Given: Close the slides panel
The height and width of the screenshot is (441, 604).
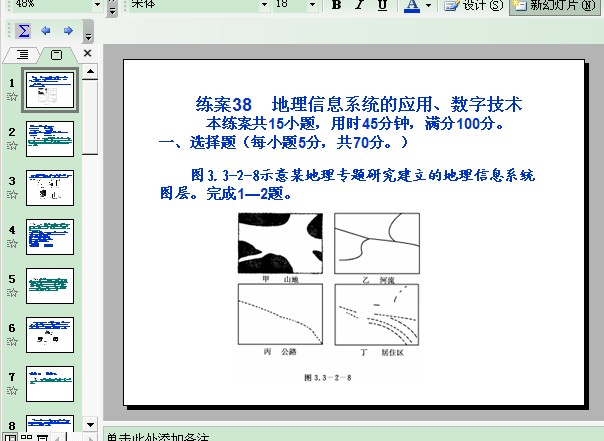Looking at the screenshot, I should tap(87, 54).
